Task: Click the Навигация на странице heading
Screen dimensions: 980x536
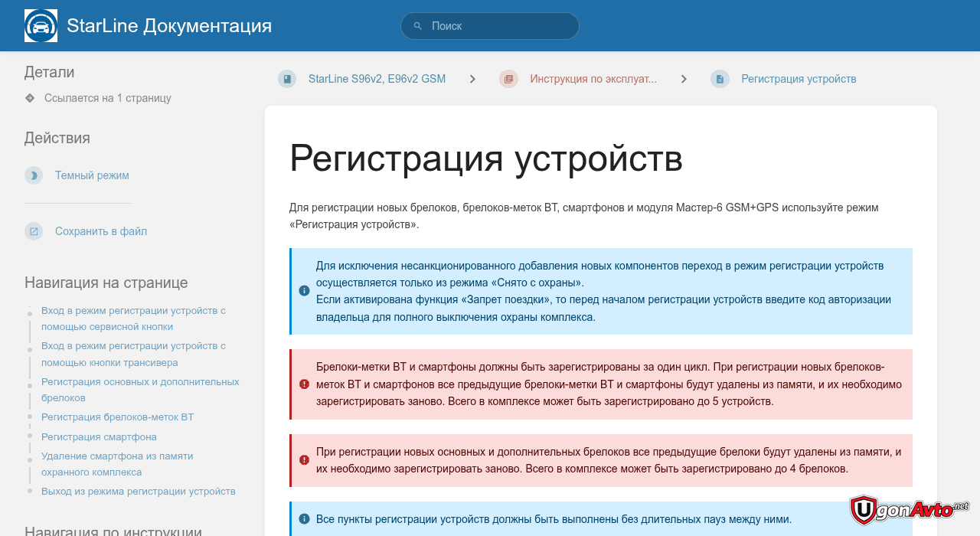Action: click(106, 283)
